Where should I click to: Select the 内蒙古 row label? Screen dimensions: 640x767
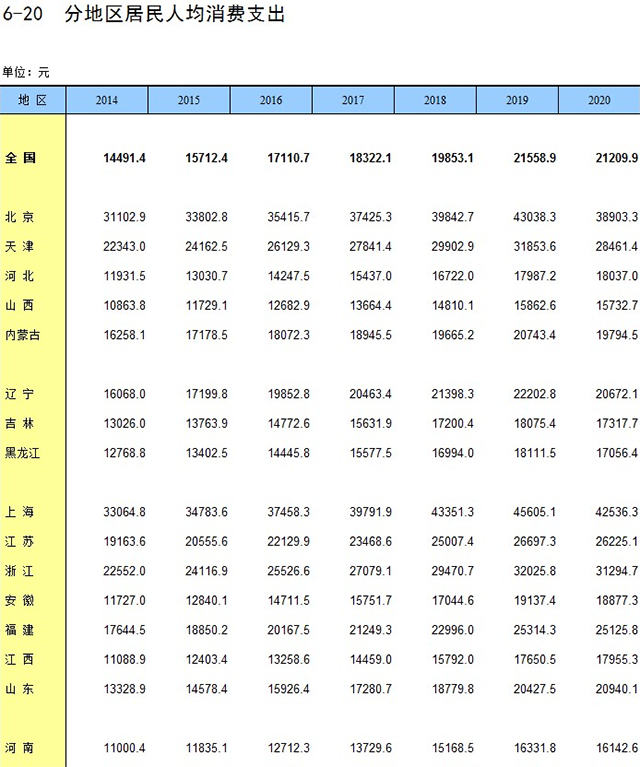coord(23,335)
